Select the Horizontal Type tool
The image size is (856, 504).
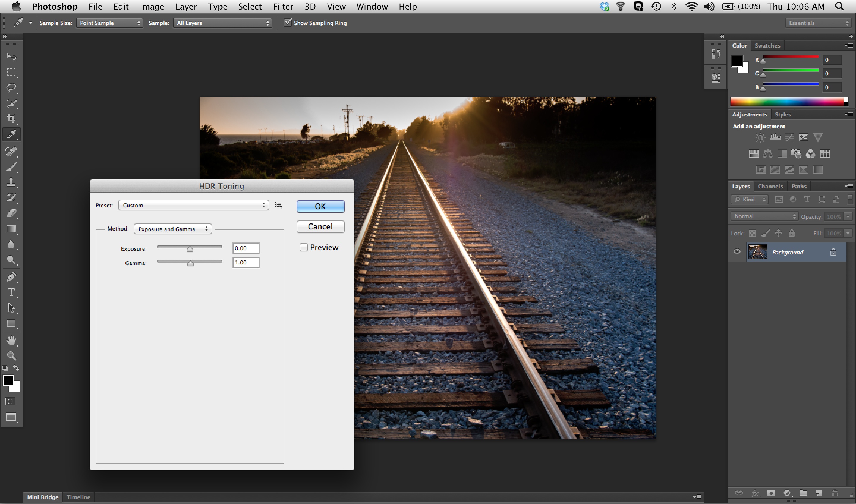coord(11,292)
